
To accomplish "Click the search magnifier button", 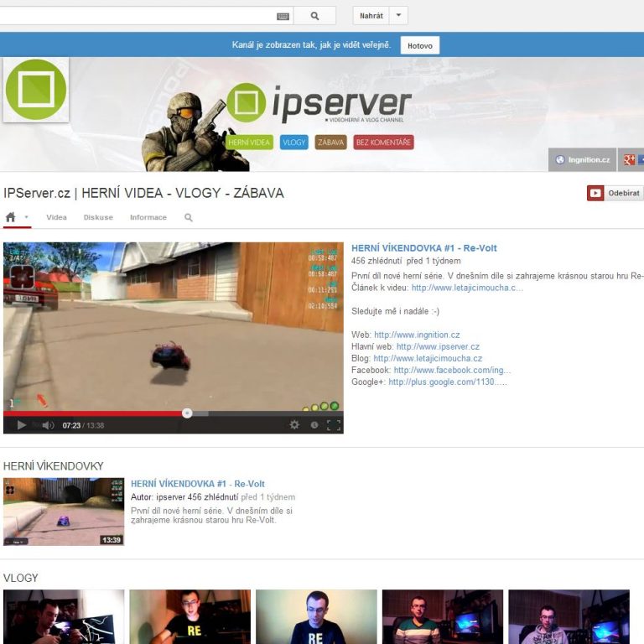I will pyautogui.click(x=314, y=16).
